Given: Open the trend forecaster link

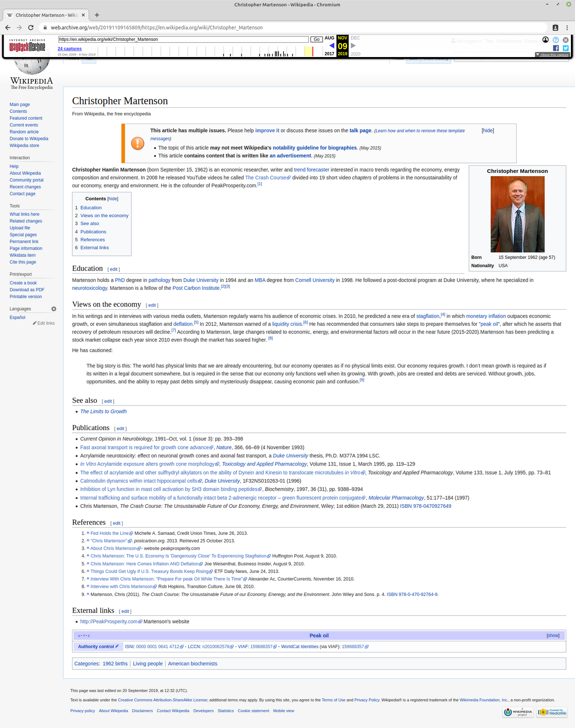Looking at the screenshot, I should [311, 170].
